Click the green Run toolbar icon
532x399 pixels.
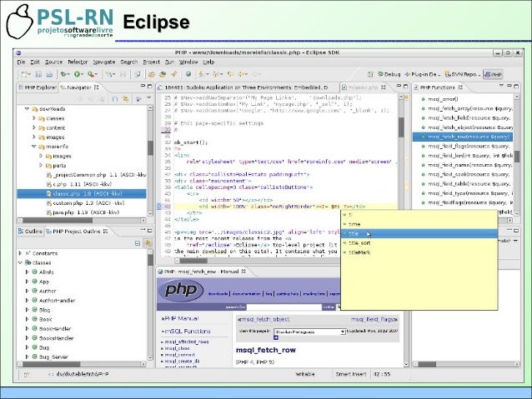pos(77,74)
